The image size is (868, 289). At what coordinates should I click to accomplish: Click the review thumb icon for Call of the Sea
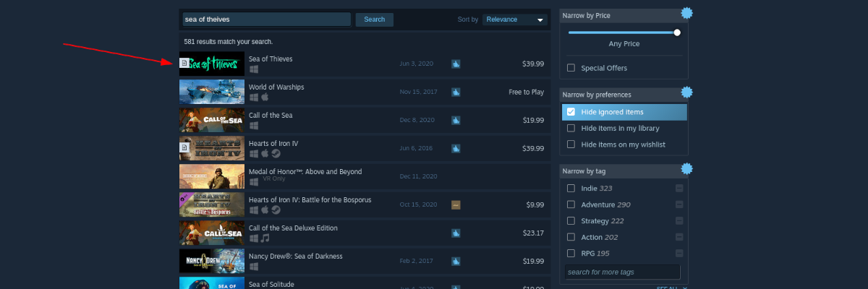(456, 120)
